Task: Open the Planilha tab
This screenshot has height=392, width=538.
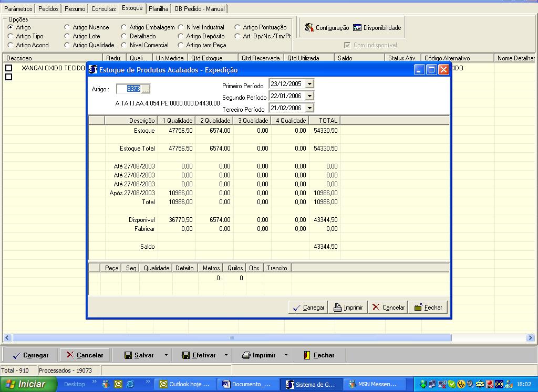Action: (158, 9)
